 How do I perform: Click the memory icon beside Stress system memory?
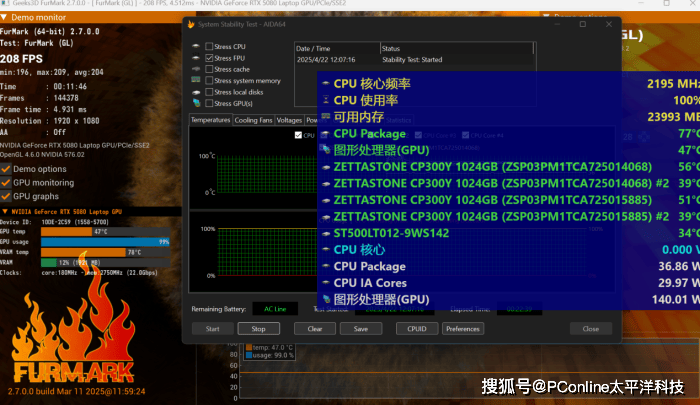pos(194,81)
